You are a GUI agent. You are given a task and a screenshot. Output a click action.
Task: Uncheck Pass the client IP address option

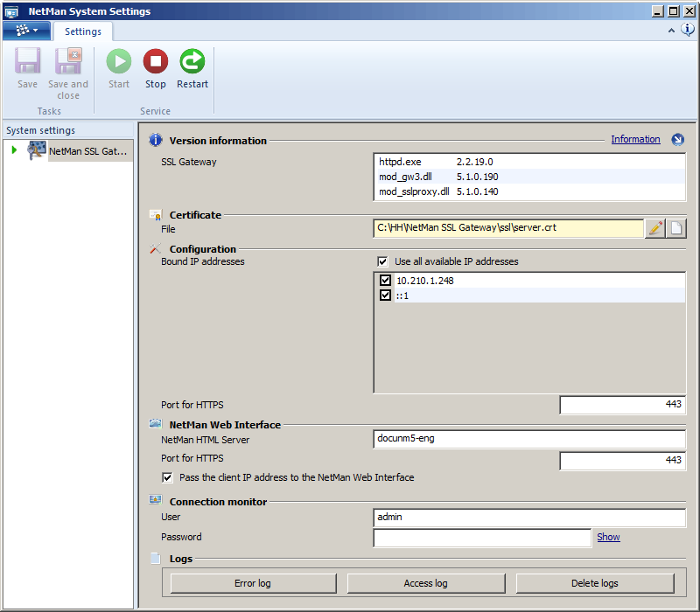pos(167,477)
